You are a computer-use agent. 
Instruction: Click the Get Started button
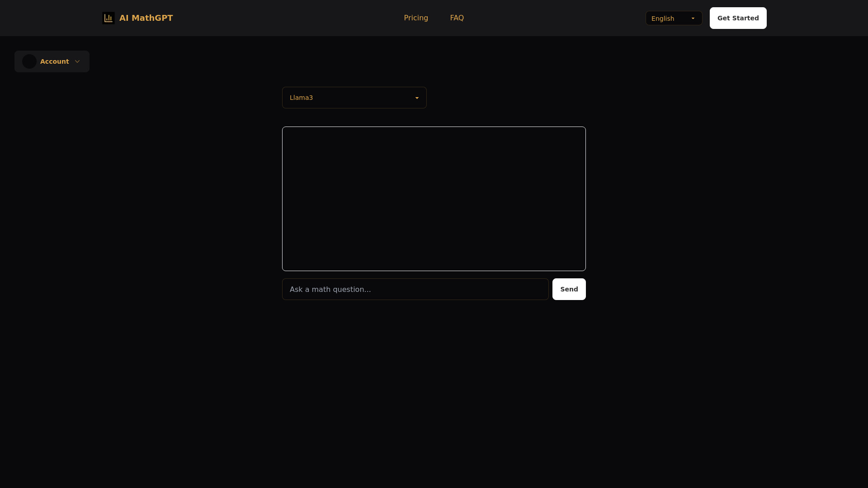(738, 18)
